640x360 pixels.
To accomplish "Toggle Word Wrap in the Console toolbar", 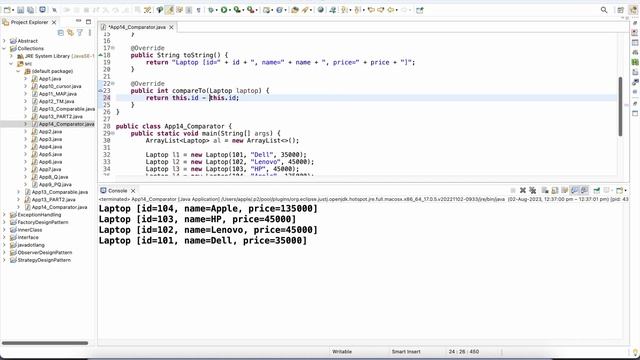I will click(564, 191).
